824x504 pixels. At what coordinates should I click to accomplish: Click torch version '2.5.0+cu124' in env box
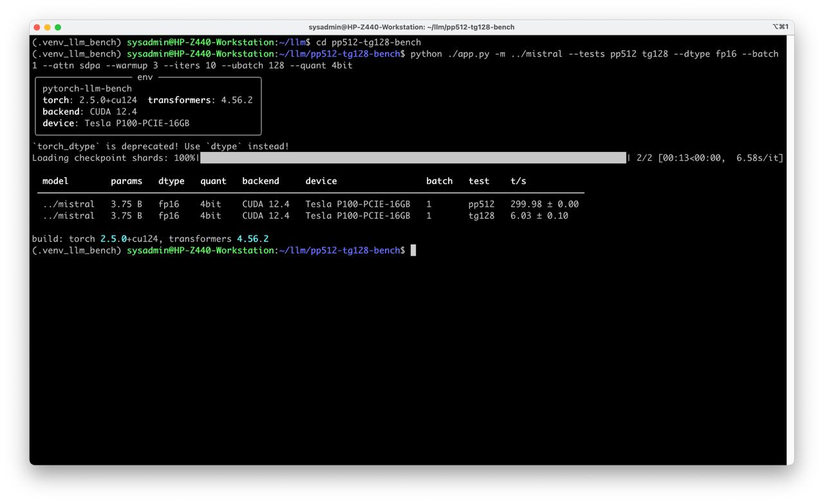pyautogui.click(x=108, y=100)
